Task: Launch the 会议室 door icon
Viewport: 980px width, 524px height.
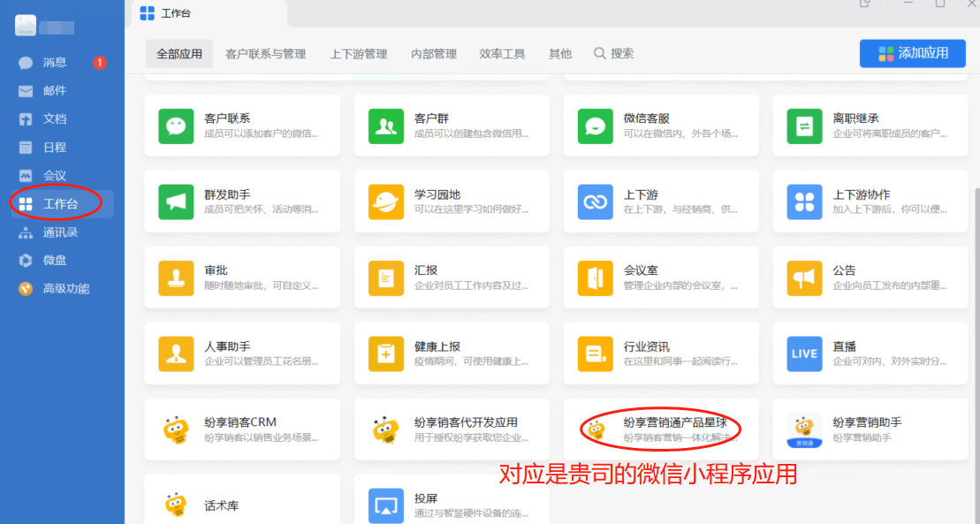Action: point(595,278)
